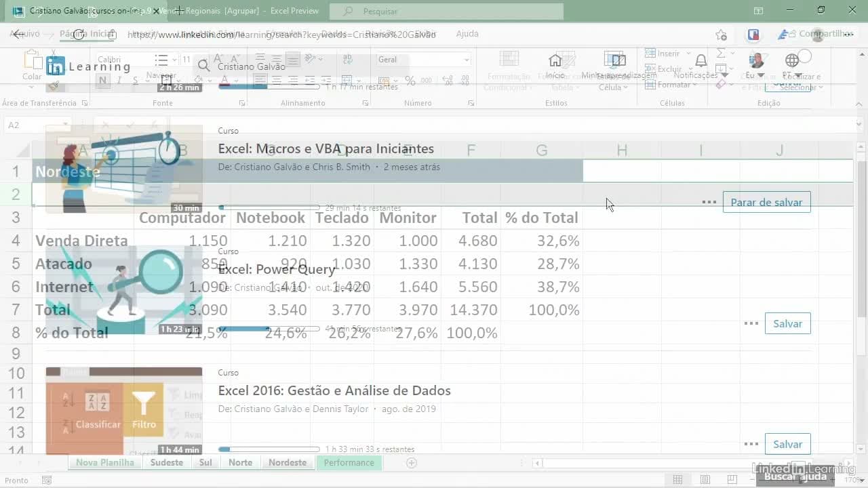Image resolution: width=868 pixels, height=488 pixels.
Task: Click progress bar of Gestão e Análise de Dados
Action: point(269,449)
